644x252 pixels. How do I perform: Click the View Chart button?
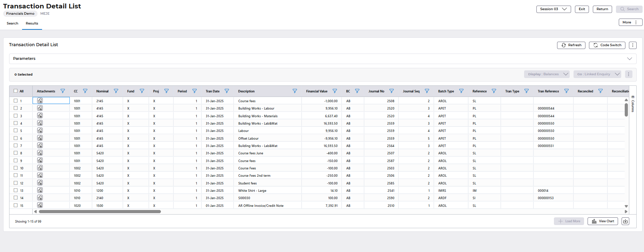[603, 221]
